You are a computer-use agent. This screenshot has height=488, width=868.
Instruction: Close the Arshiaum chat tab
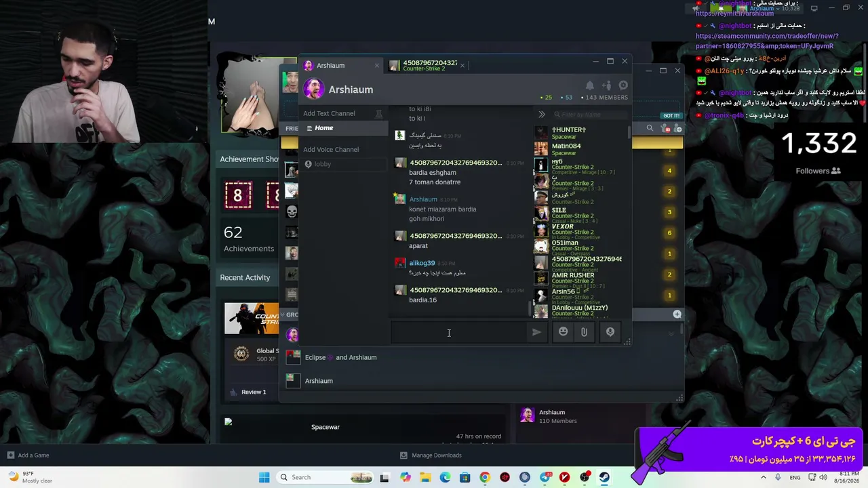click(x=377, y=65)
